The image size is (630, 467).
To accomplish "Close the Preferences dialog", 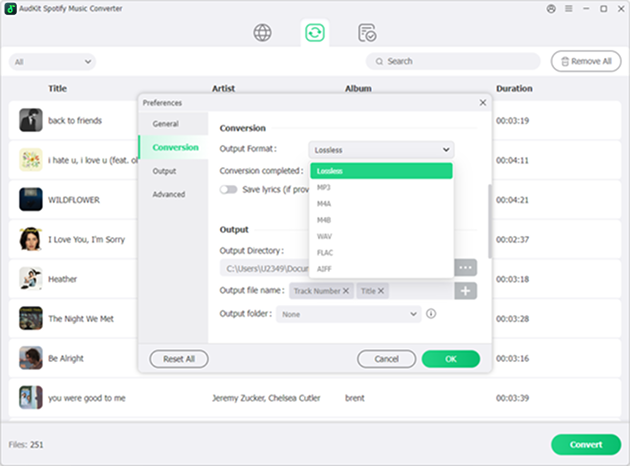I will 483,102.
